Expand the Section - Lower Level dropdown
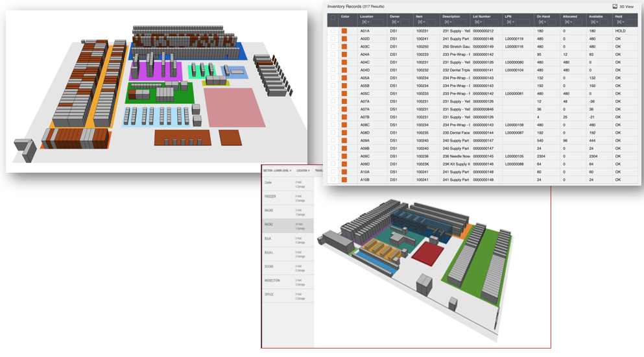The height and width of the screenshot is (357, 644). [278, 171]
